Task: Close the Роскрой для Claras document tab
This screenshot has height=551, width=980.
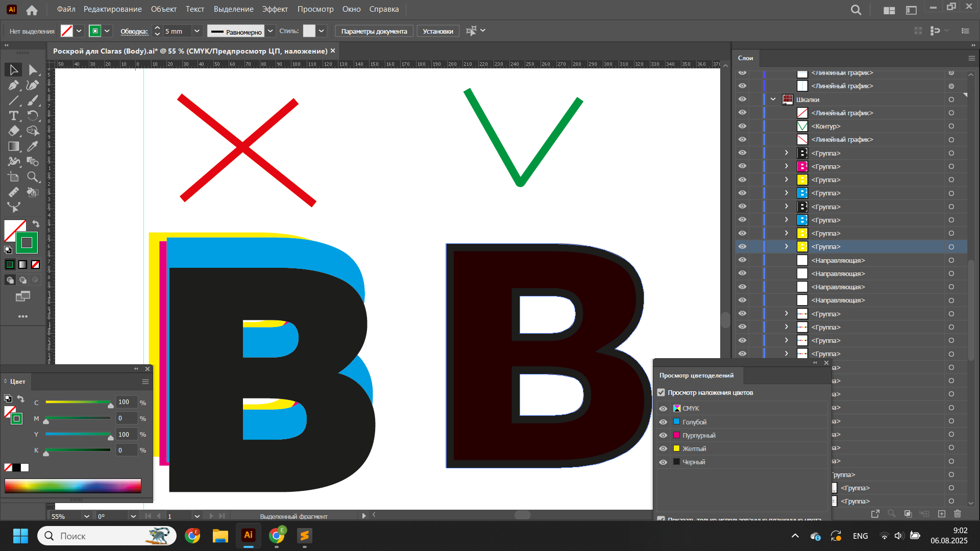Action: [x=333, y=51]
